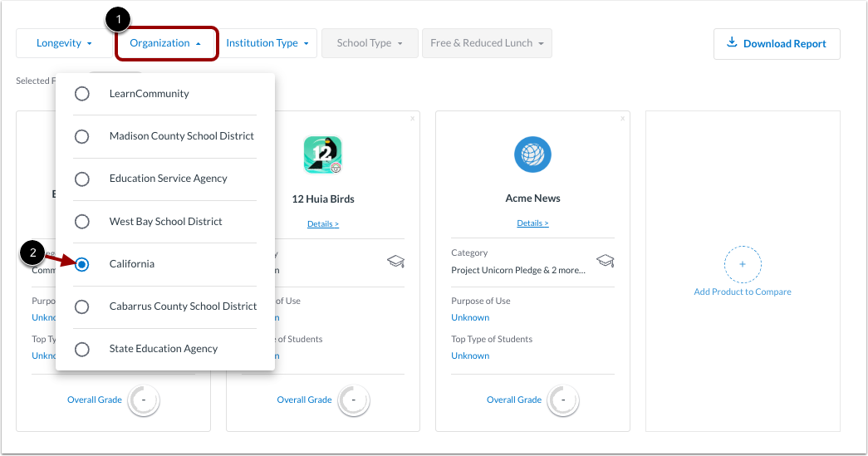Click graduation cap icon in 12 Huia Birds card
Image resolution: width=868 pixels, height=456 pixels.
point(396,261)
